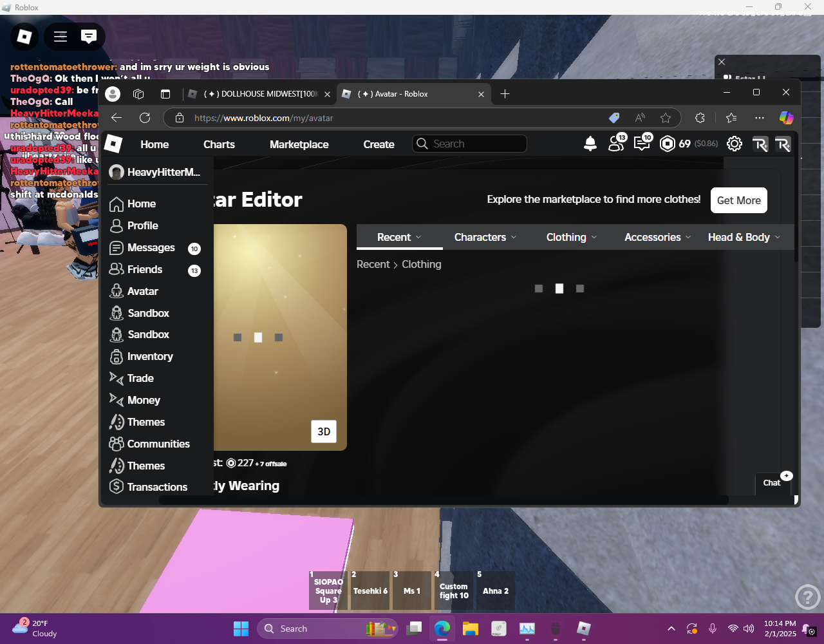Open the browser Extensions puzzle icon

point(700,118)
